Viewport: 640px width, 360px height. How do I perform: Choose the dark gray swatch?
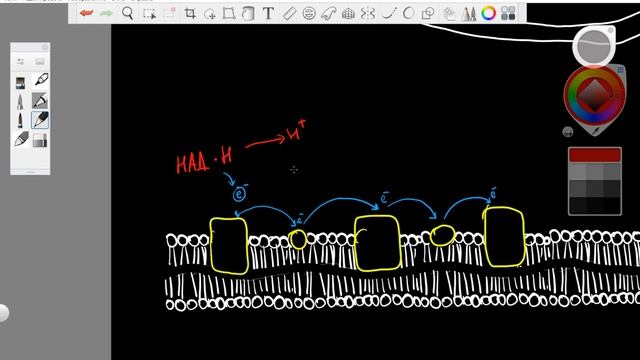tap(595, 189)
